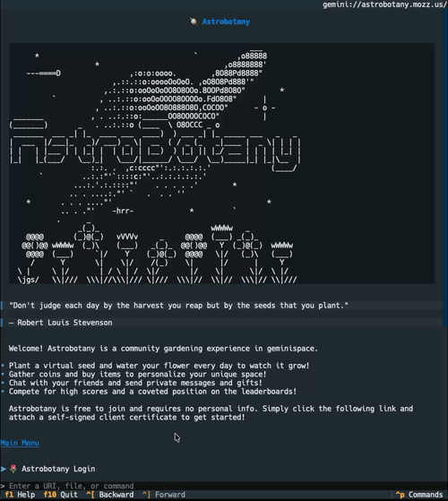Click the '-hrr-' artist signature in the art

[x=123, y=211]
